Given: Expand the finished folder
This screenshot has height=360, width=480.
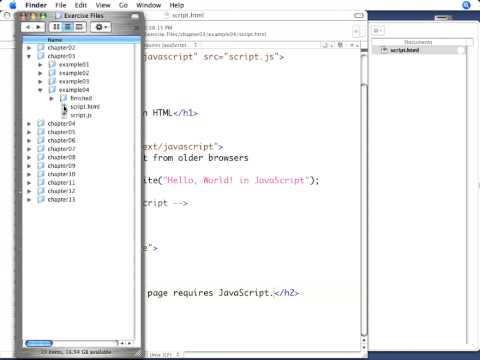Looking at the screenshot, I should (x=52, y=98).
